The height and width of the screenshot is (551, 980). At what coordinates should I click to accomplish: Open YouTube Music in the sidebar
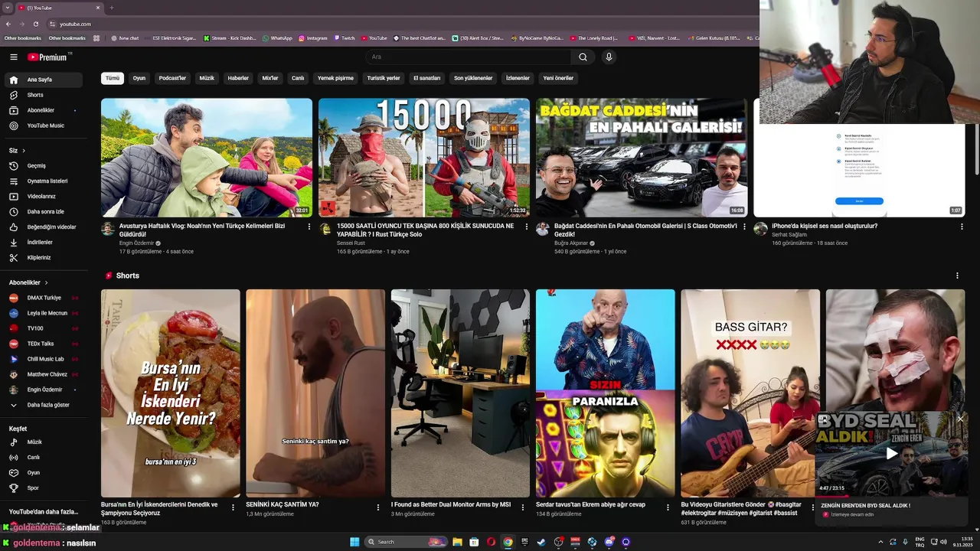point(44,126)
